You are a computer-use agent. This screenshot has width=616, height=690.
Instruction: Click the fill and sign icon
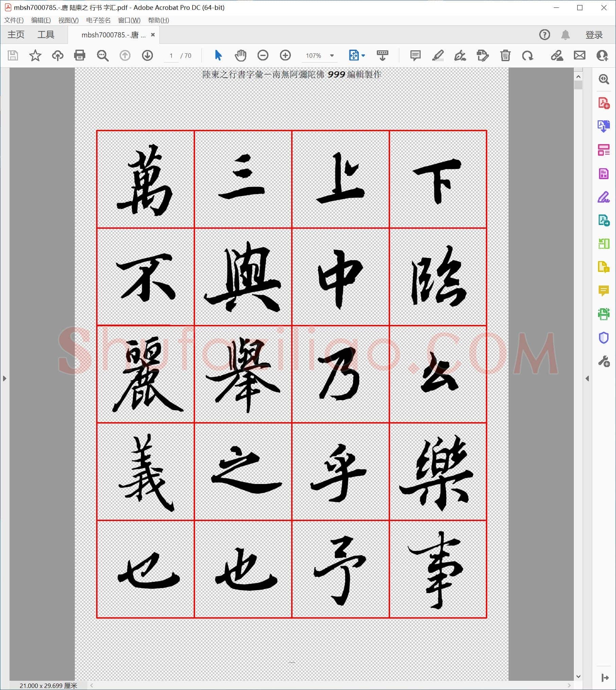(557, 55)
